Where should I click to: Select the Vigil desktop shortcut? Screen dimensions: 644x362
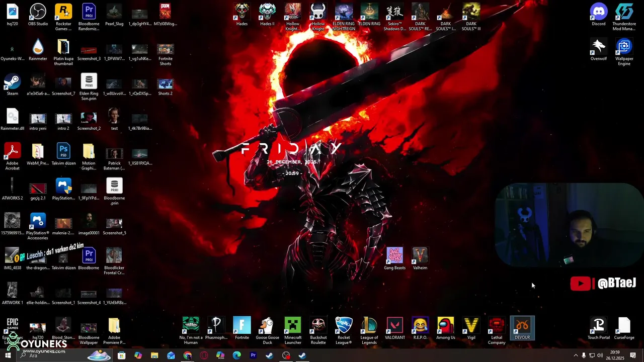coord(471,328)
